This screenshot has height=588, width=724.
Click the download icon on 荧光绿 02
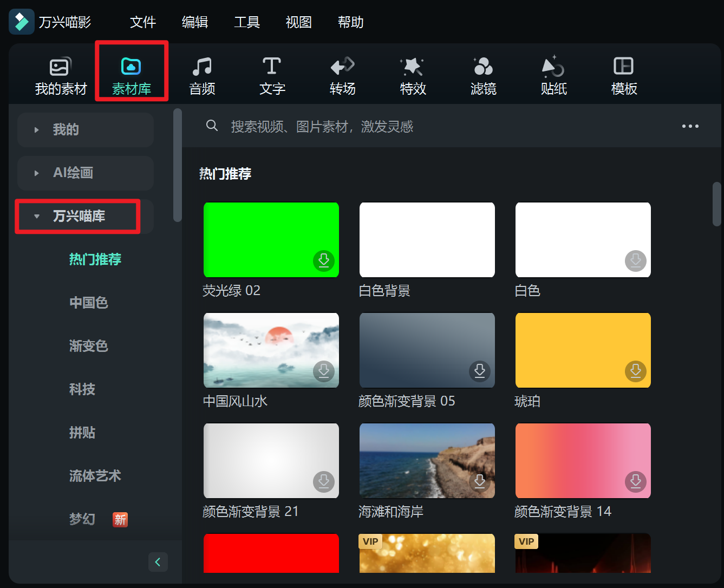(324, 261)
